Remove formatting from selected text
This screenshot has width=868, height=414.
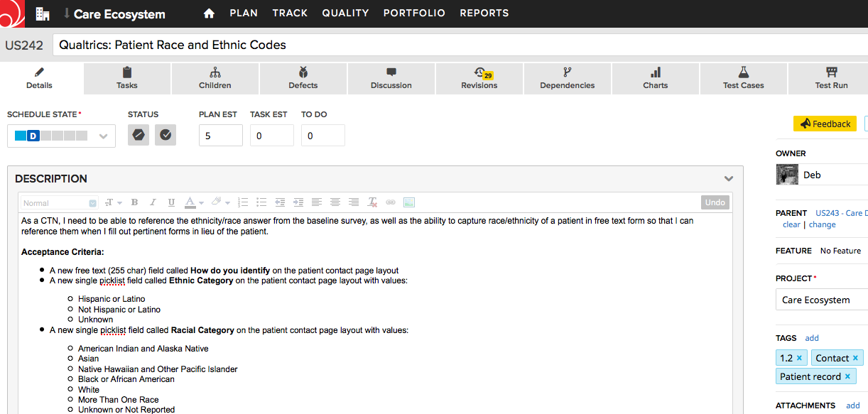372,202
